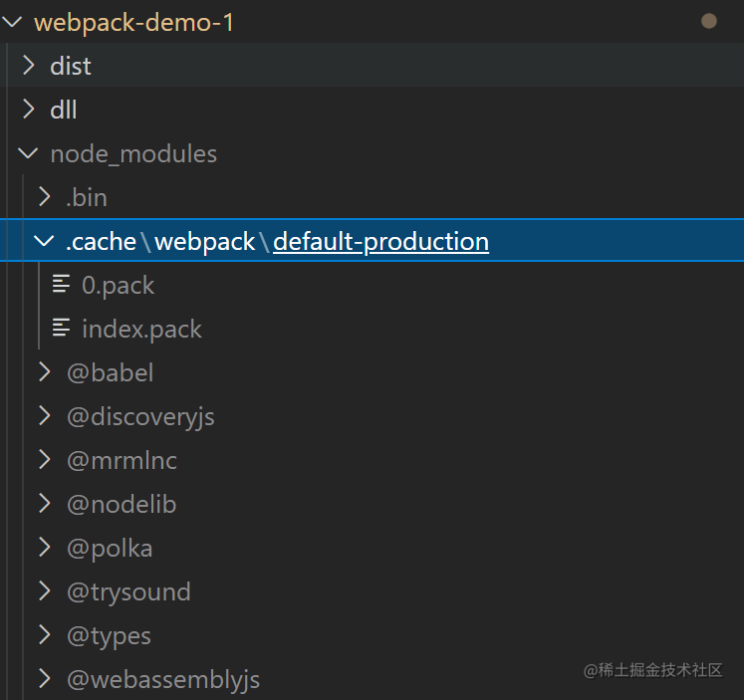Collapse the webpack-demo-1 root folder chevron
The width and height of the screenshot is (744, 700).
click(12, 22)
